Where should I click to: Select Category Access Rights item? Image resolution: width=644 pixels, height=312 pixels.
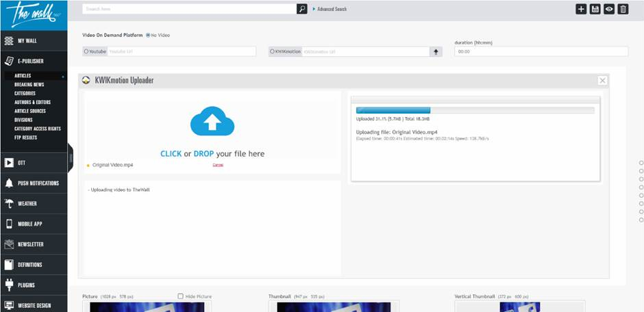pyautogui.click(x=38, y=129)
